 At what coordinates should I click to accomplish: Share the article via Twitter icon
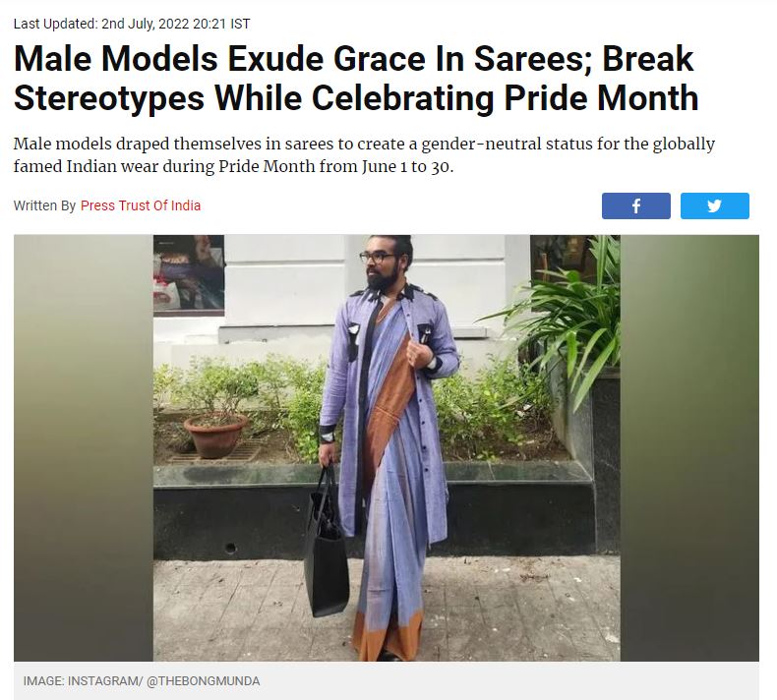(x=714, y=205)
